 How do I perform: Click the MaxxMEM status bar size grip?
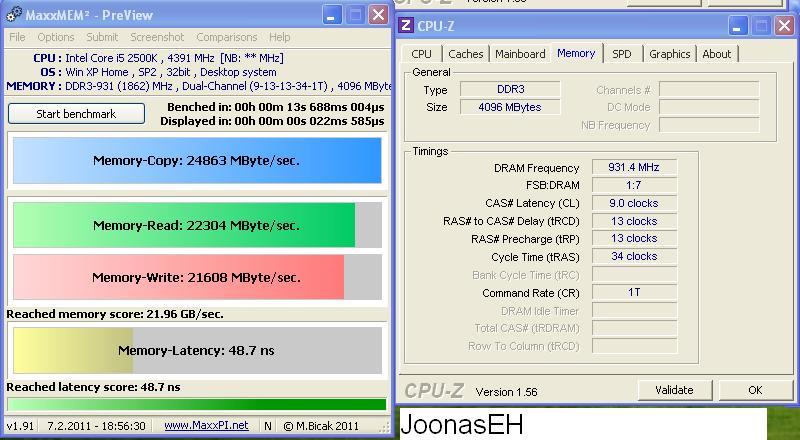pos(385,427)
